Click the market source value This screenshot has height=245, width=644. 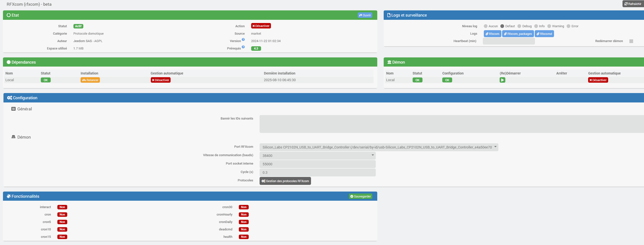pos(256,34)
